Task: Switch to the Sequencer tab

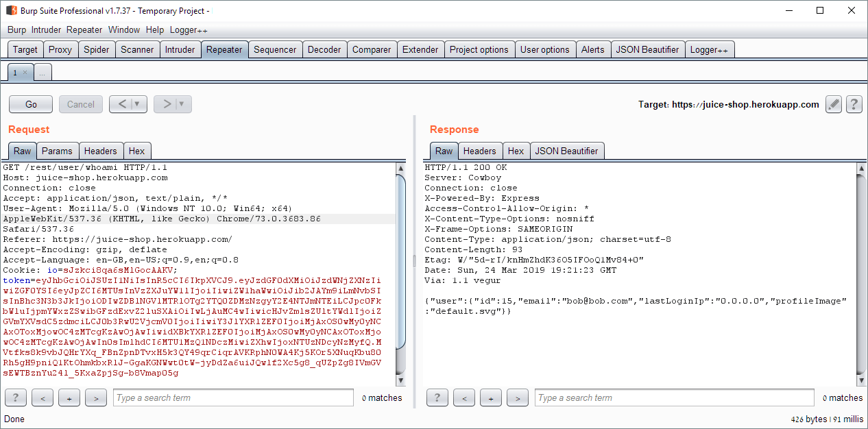Action: [275, 49]
